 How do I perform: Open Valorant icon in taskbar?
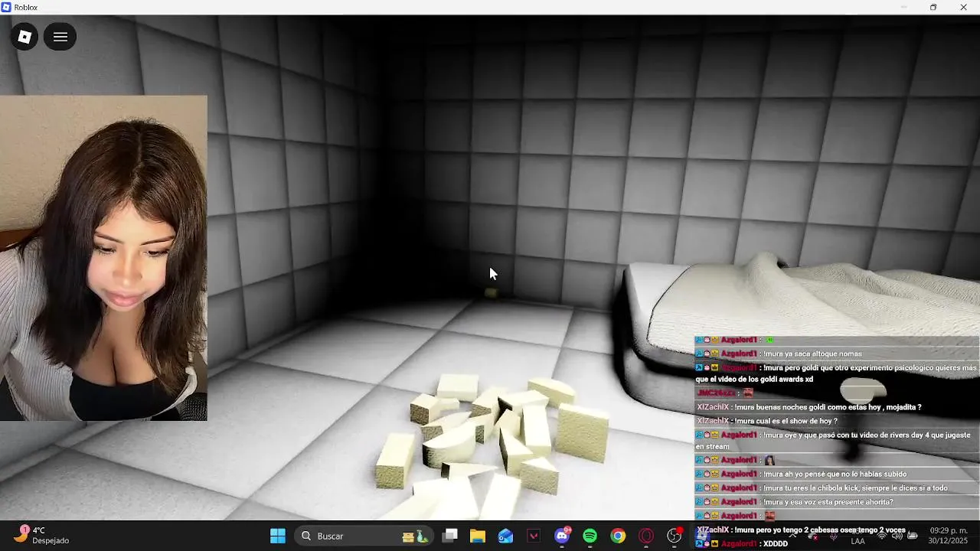tap(534, 536)
